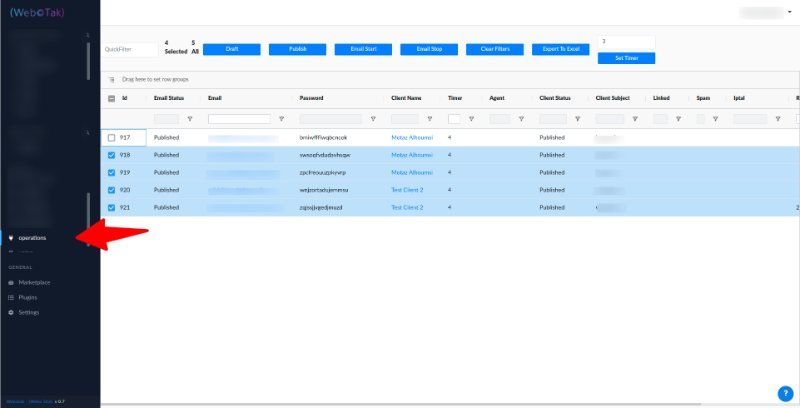
Task: Open the client link in row 917
Action: pos(412,138)
